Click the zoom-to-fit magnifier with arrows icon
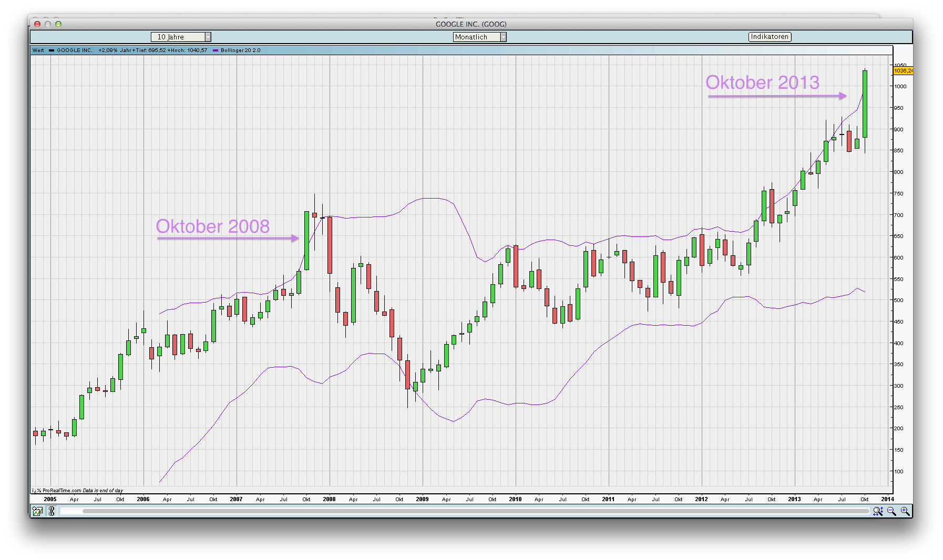 tap(878, 511)
